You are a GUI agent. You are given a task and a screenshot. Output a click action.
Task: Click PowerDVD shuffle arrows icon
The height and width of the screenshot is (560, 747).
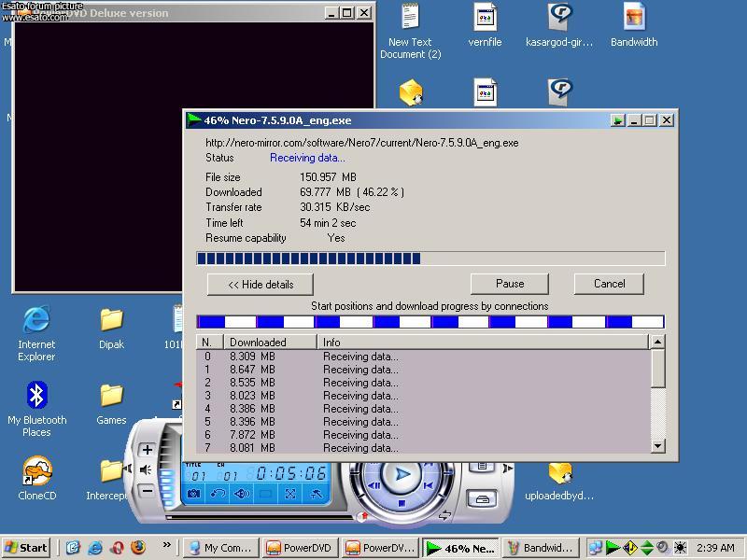(445, 515)
